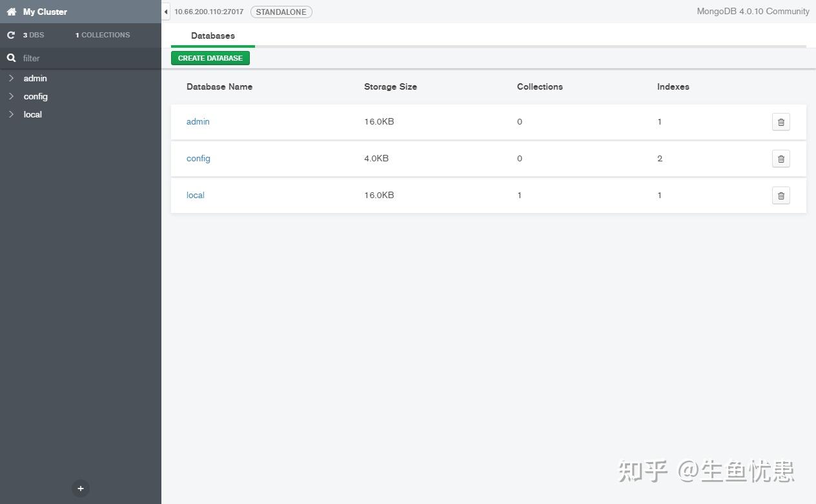This screenshot has width=816, height=504.
Task: Open the config database link
Action: click(x=198, y=158)
